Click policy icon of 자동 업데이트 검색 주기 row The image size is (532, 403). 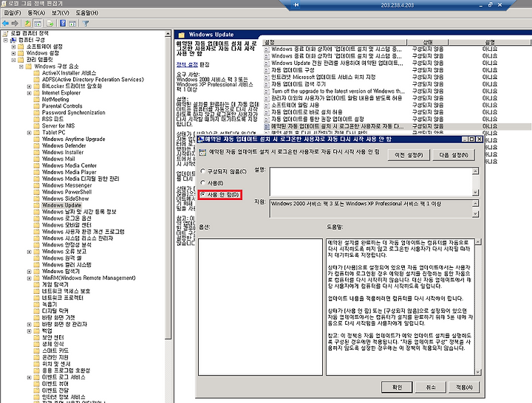coord(267,84)
